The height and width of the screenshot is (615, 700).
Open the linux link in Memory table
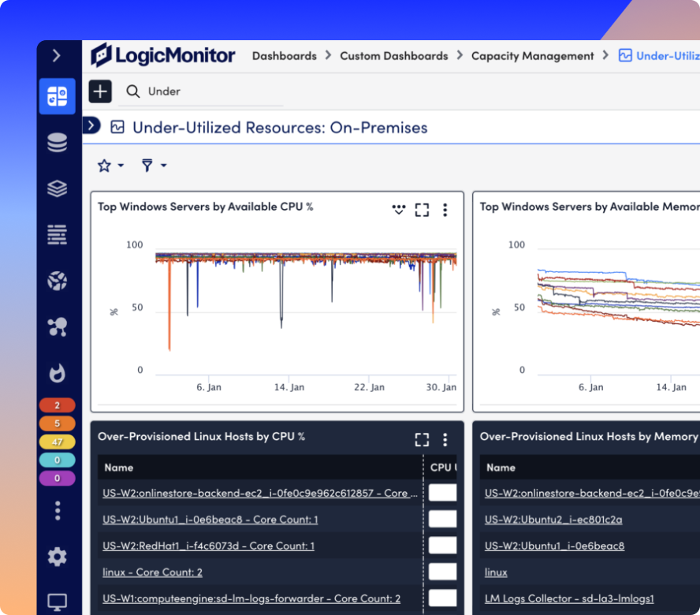click(496, 572)
